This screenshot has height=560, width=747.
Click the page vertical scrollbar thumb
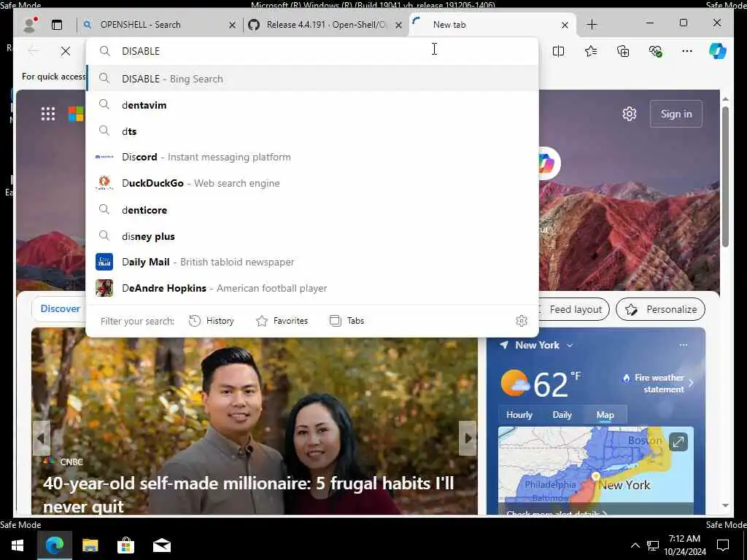pyautogui.click(x=725, y=176)
